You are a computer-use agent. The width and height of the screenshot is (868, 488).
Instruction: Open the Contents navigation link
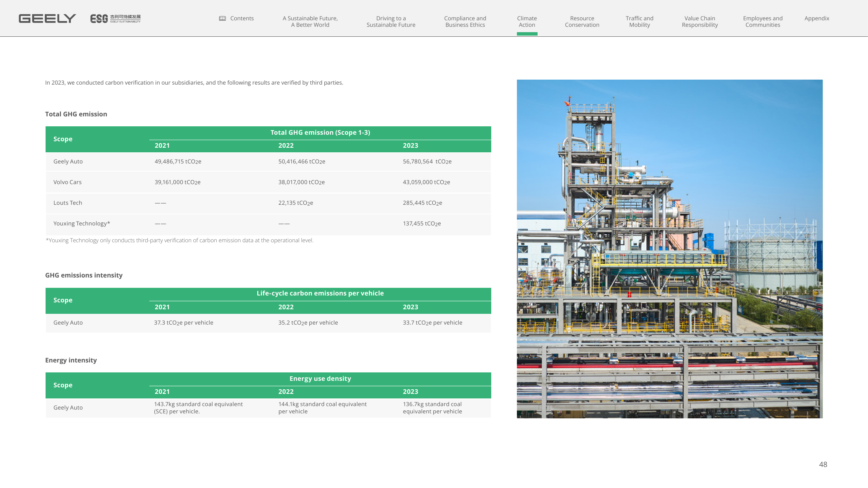tap(242, 18)
